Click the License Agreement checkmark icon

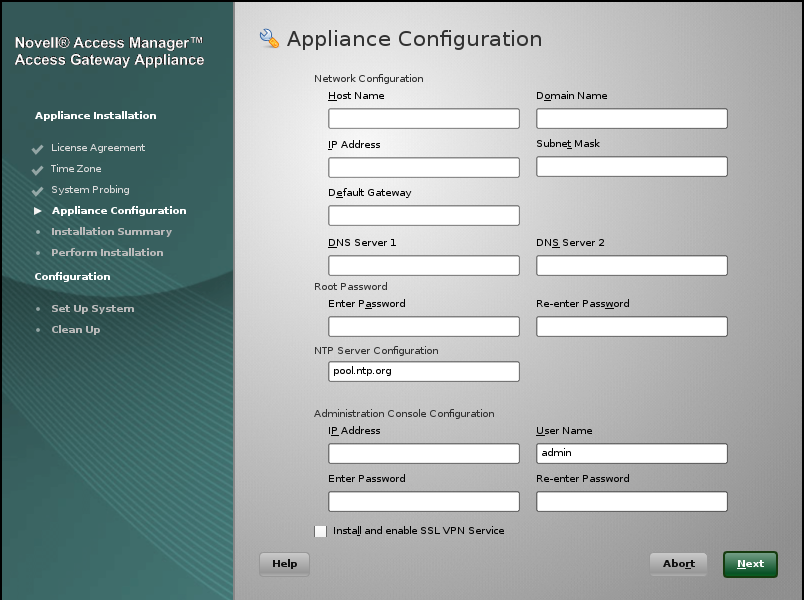tap(37, 149)
